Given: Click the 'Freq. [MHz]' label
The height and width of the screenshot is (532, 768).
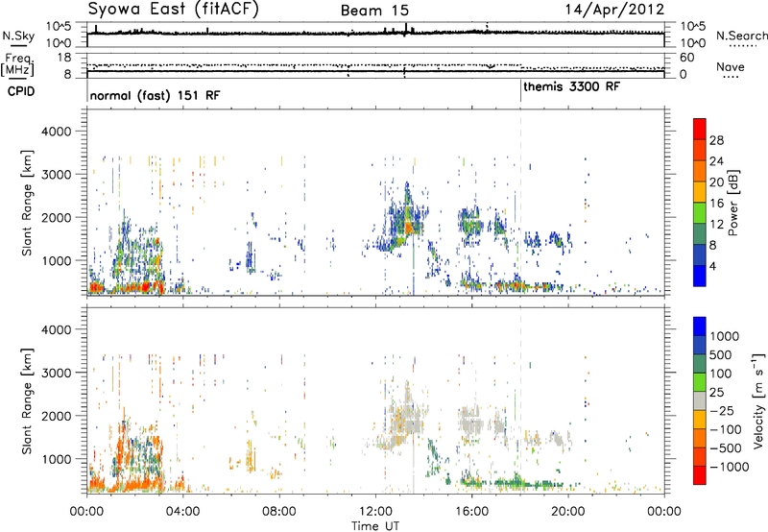Looking at the screenshot, I should 17,64.
